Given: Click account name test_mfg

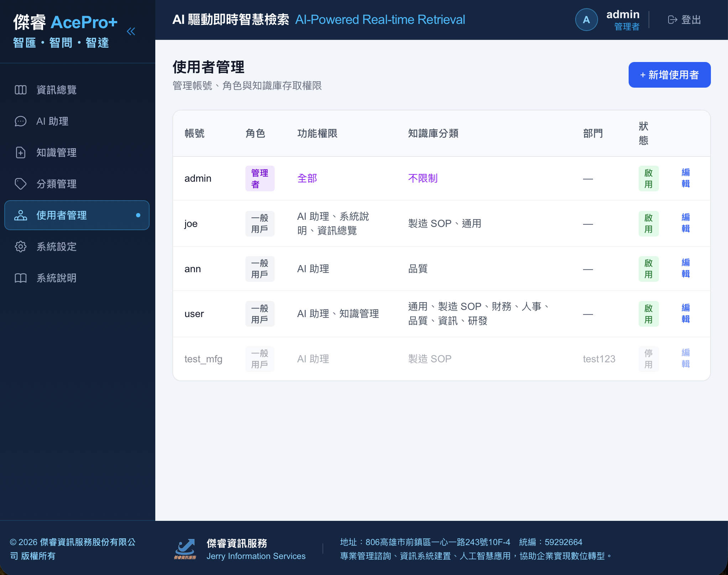Looking at the screenshot, I should pyautogui.click(x=203, y=359).
